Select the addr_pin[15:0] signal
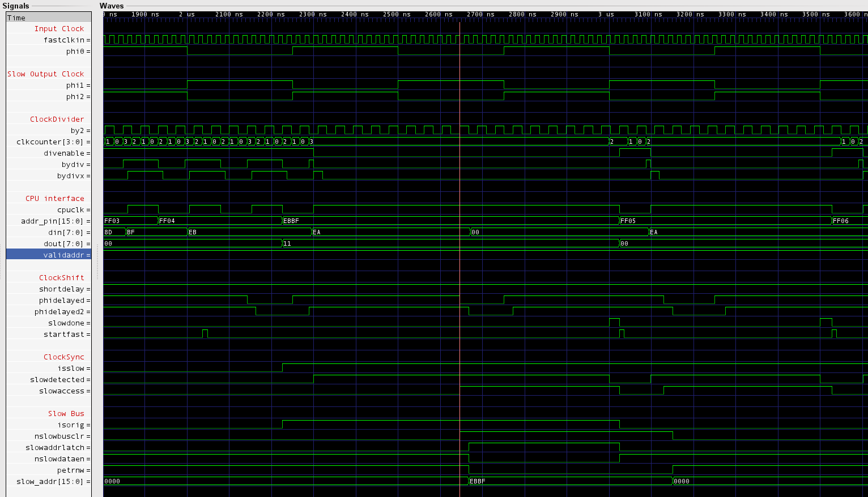 [x=52, y=221]
